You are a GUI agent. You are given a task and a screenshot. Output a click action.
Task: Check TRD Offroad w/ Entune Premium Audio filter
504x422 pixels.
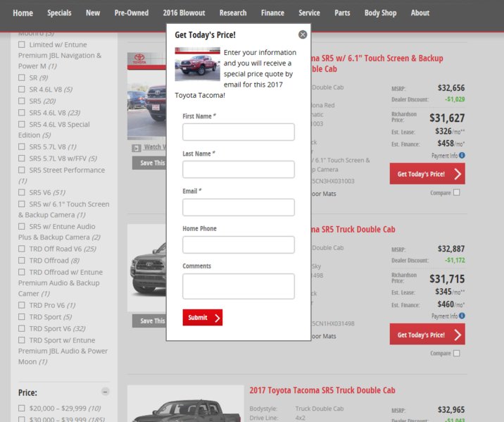pos(22,272)
